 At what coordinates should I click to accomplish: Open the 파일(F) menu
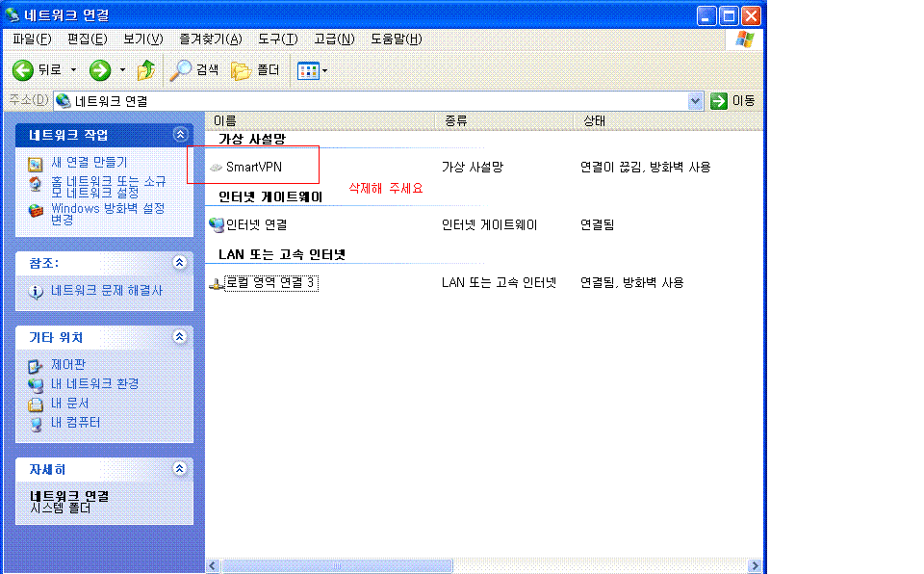pyautogui.click(x=32, y=39)
